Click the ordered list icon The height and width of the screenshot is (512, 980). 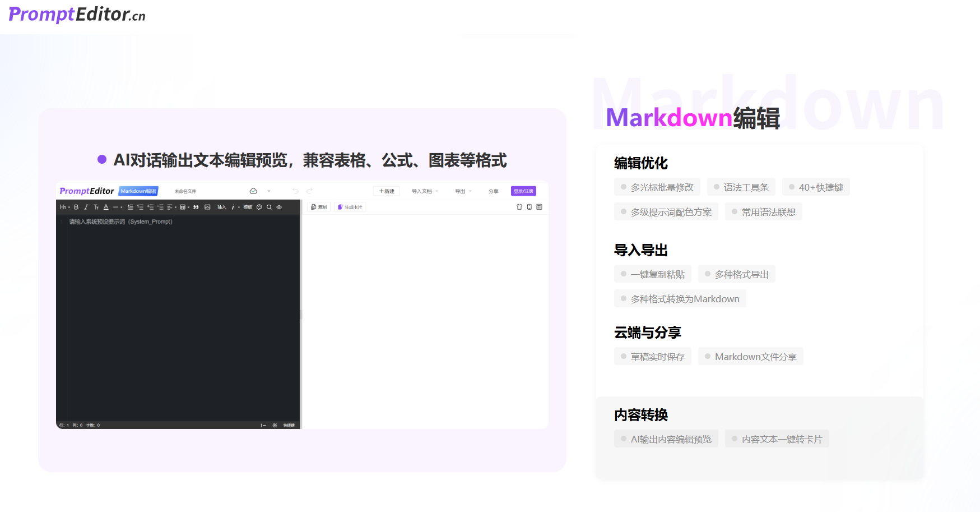tap(140, 206)
